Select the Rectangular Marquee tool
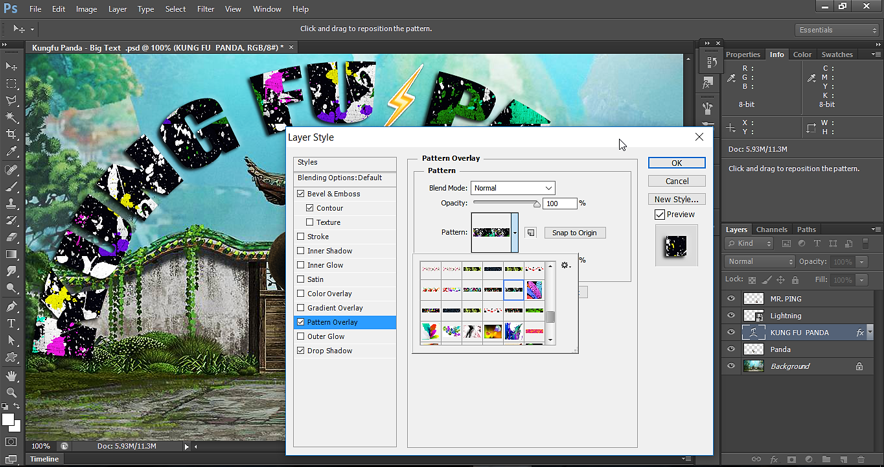 click(11, 84)
